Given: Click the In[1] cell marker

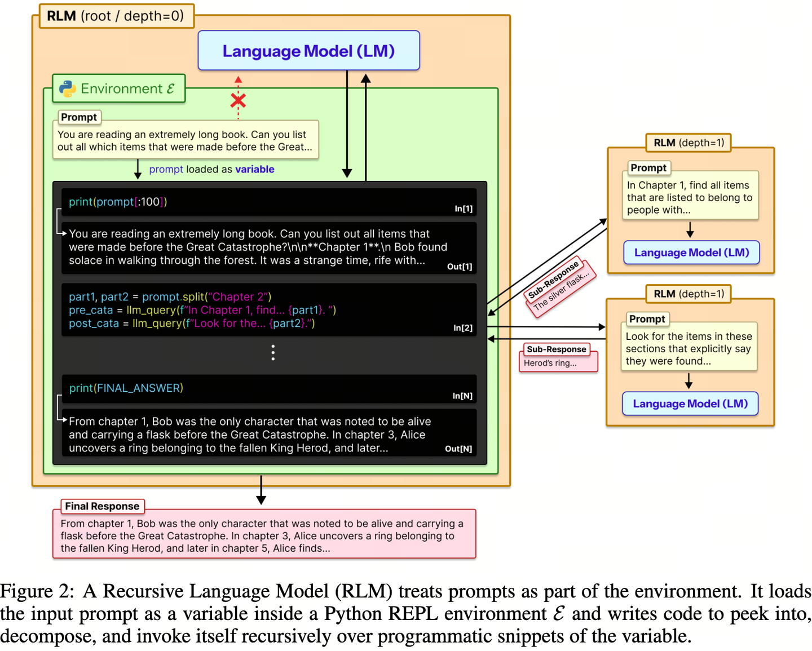Looking at the screenshot, I should pyautogui.click(x=464, y=208).
